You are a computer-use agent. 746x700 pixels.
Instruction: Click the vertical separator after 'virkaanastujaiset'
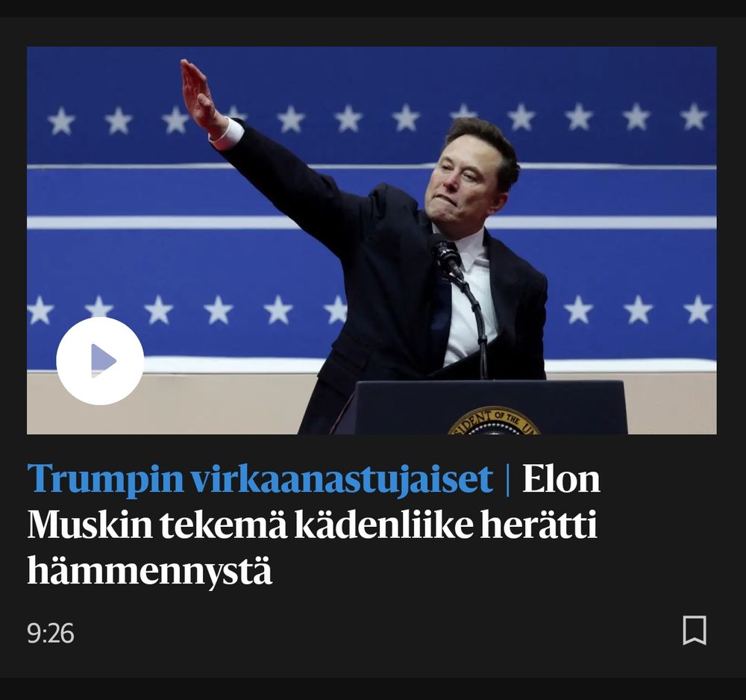click(x=507, y=478)
